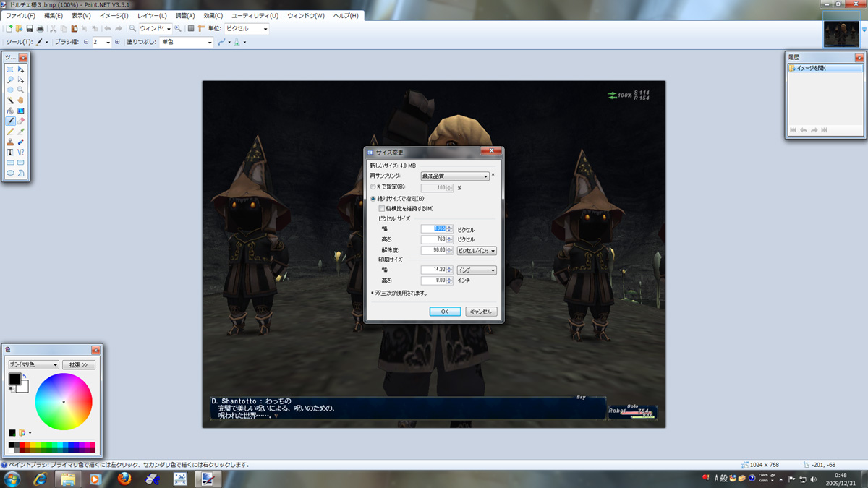Click the expand More button in Colors panel
This screenshot has width=868, height=488.
(79, 365)
